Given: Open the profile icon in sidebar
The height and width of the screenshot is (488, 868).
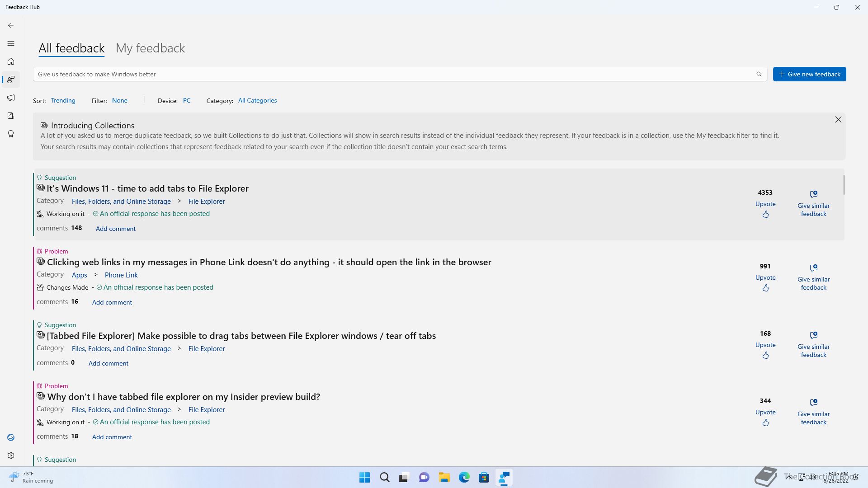Looking at the screenshot, I should tap(11, 437).
